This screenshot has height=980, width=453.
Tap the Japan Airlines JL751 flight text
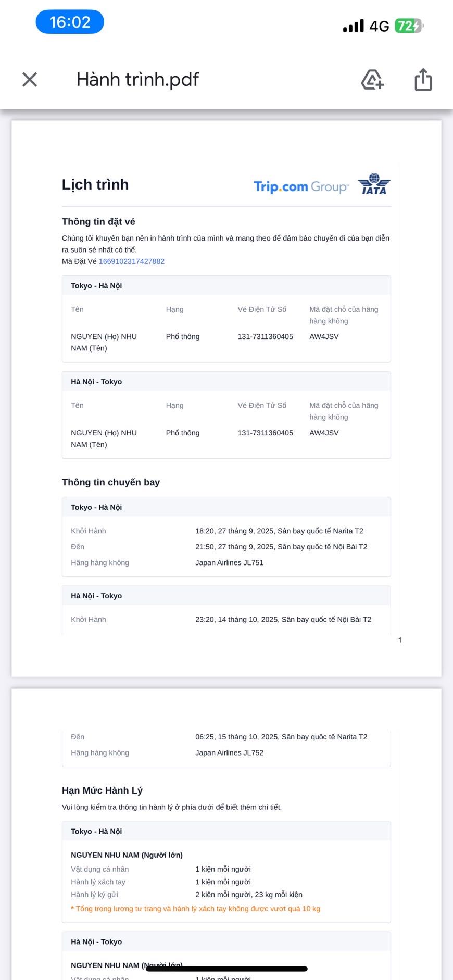coord(229,562)
